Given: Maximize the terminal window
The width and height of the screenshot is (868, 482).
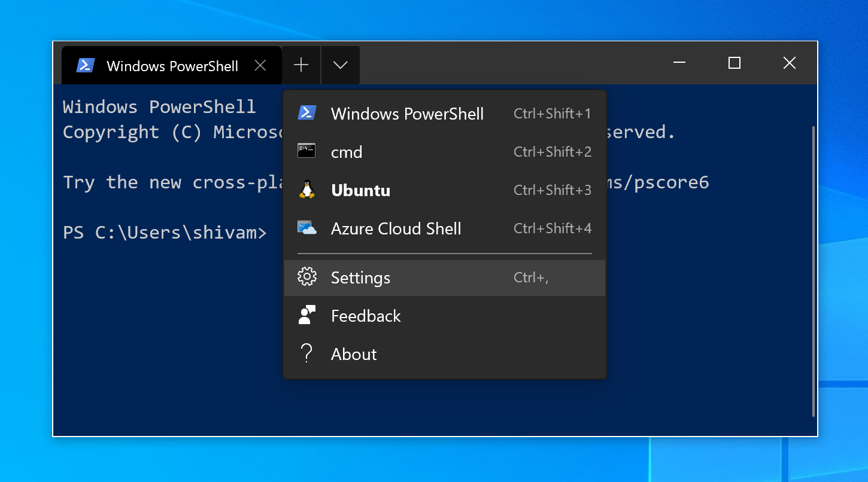Looking at the screenshot, I should (x=735, y=63).
